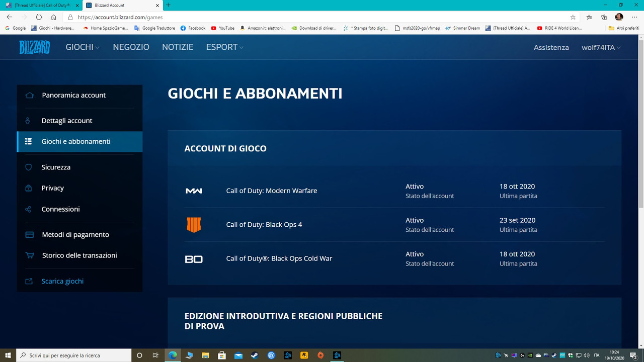The width and height of the screenshot is (644, 362).
Task: Open the Collections icon
Action: coord(604,17)
